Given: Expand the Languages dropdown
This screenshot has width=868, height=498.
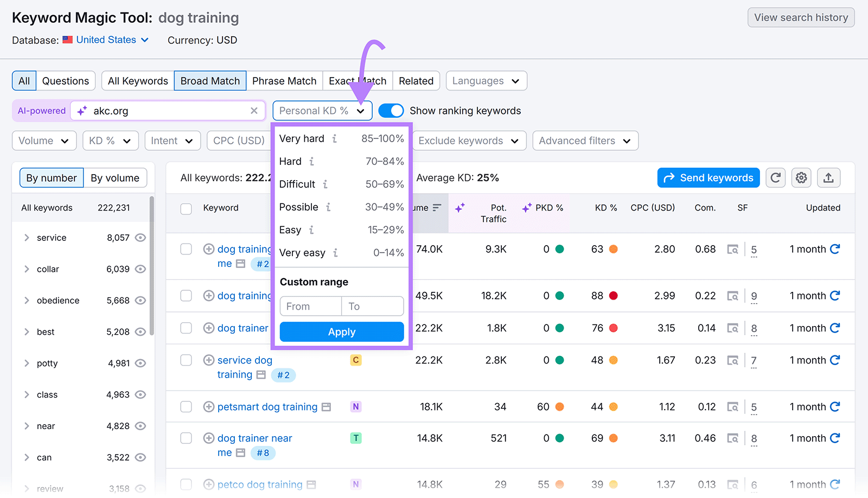Looking at the screenshot, I should click(x=486, y=80).
